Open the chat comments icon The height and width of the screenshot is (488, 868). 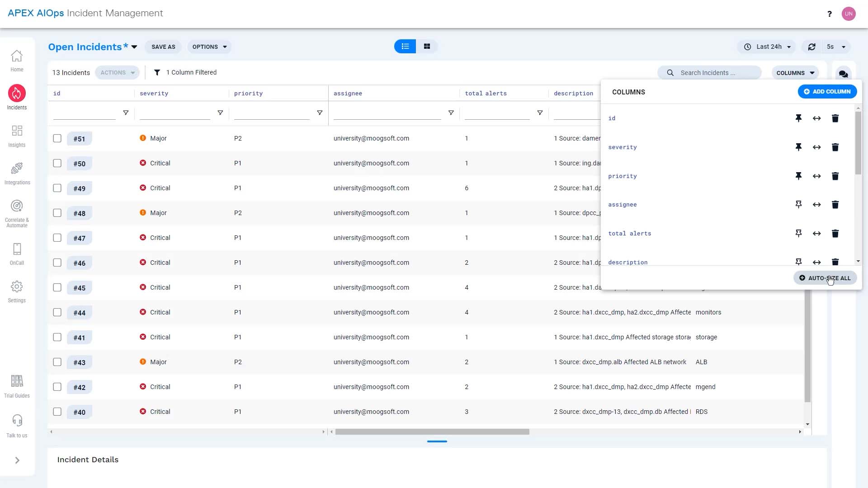[843, 74]
